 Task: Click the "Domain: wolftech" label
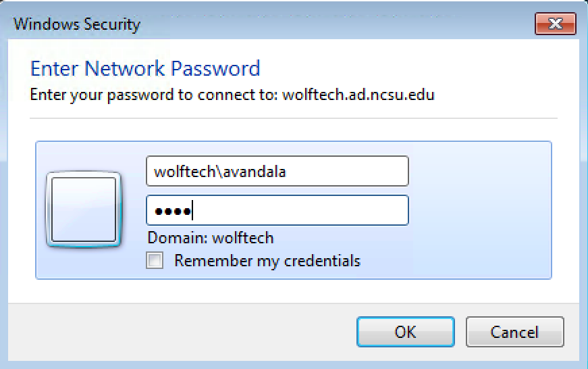point(211,238)
